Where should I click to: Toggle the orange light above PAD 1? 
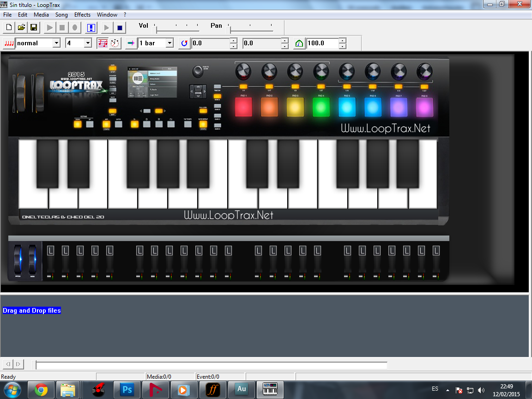click(x=243, y=86)
